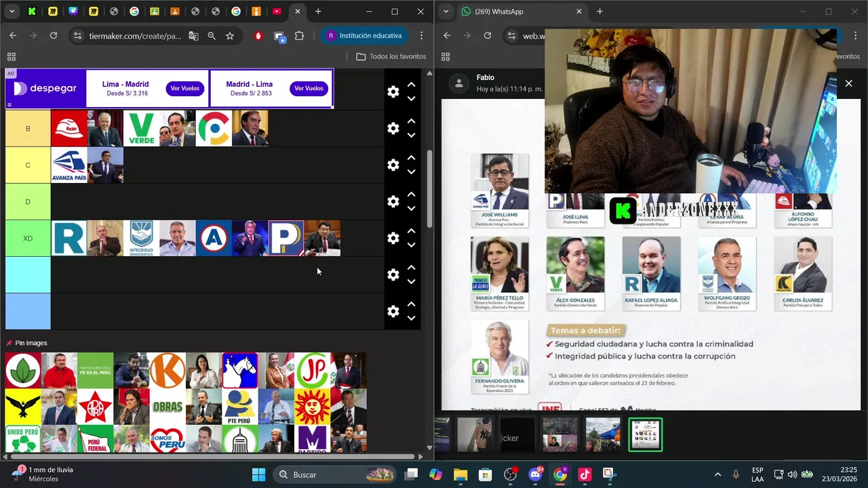Open Discord from the taskbar

tap(535, 474)
